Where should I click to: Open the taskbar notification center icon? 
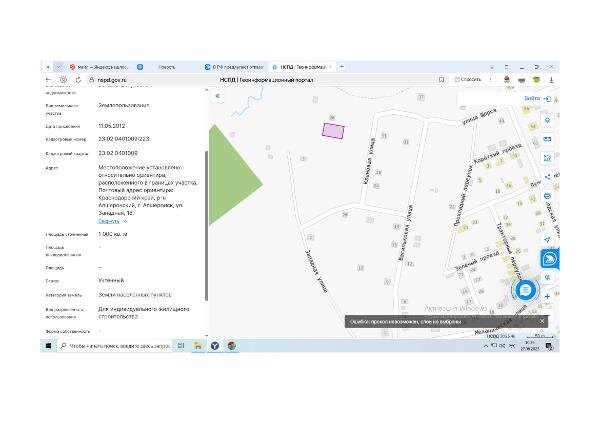[x=549, y=346]
